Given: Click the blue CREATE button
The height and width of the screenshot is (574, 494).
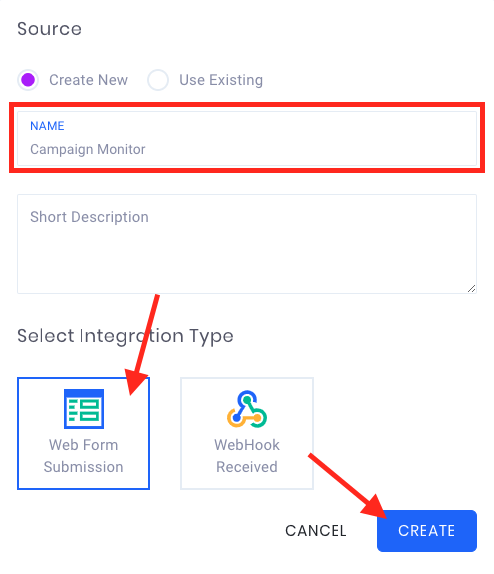Looking at the screenshot, I should tap(427, 531).
